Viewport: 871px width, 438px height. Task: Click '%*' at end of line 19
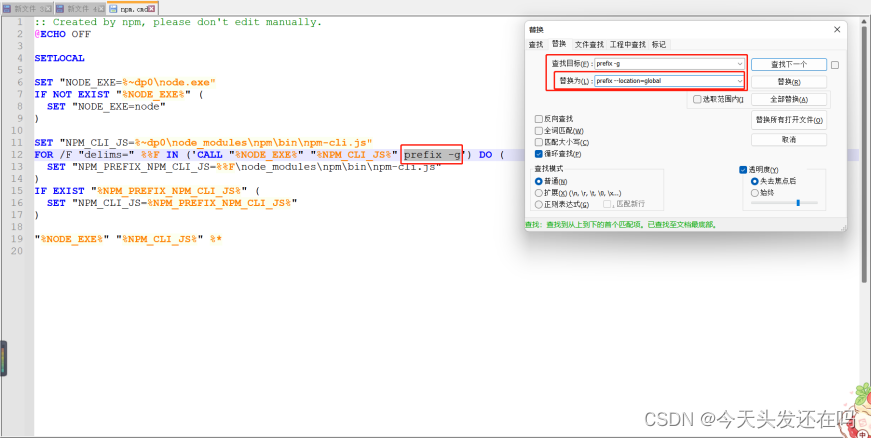click(x=216, y=239)
